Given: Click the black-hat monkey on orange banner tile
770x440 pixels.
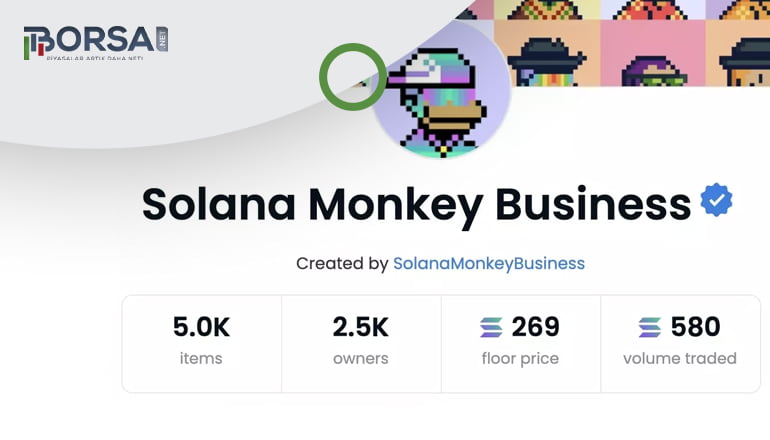Looking at the screenshot, I should coord(547,53).
